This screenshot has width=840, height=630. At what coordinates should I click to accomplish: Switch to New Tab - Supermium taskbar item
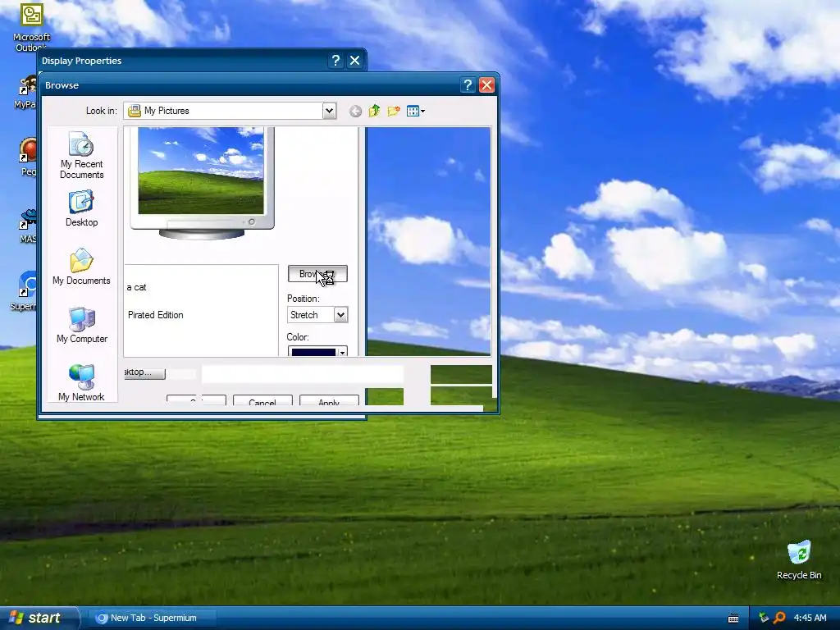153,618
